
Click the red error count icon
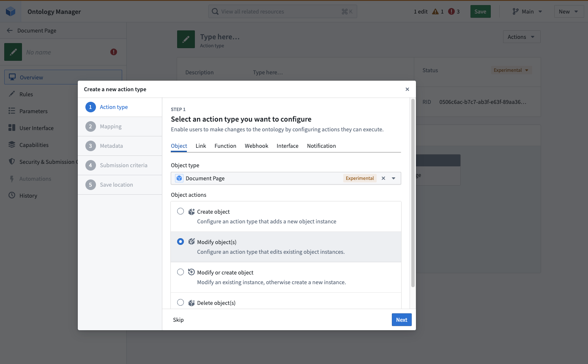click(451, 11)
